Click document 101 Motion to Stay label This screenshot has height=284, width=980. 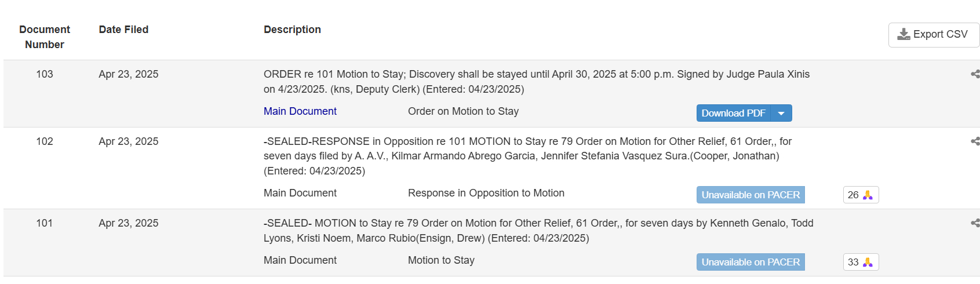(x=440, y=260)
